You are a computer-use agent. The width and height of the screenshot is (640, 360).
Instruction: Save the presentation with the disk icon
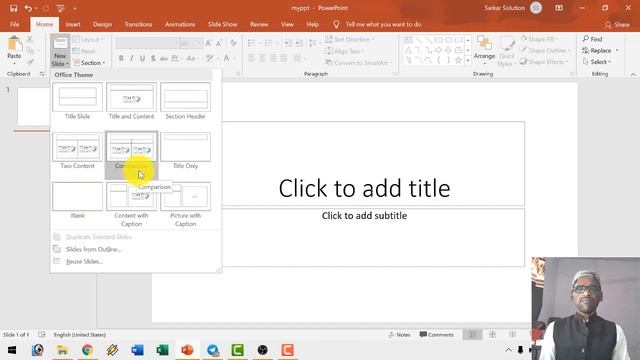pyautogui.click(x=13, y=8)
